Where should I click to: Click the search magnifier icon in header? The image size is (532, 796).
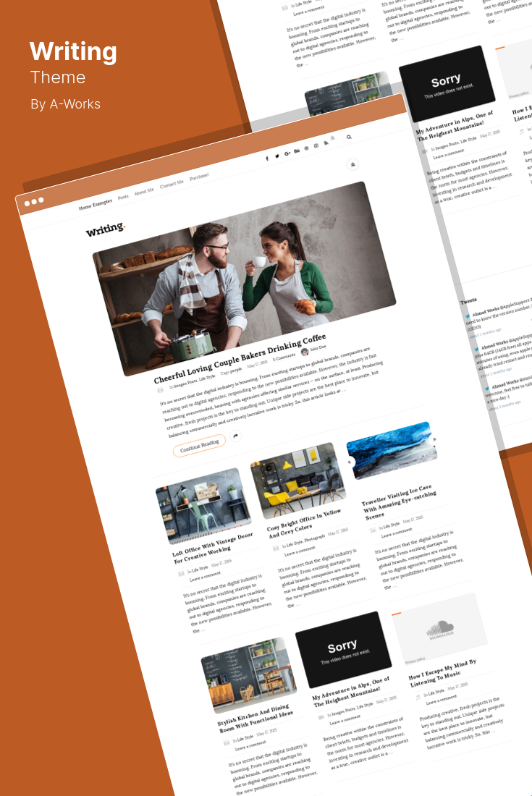[350, 137]
